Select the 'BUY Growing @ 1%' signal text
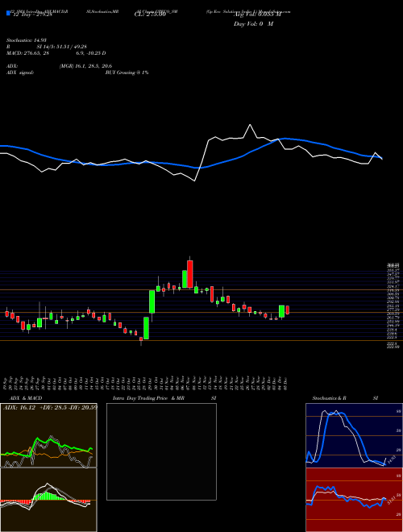The image size is (403, 532). pos(127,73)
